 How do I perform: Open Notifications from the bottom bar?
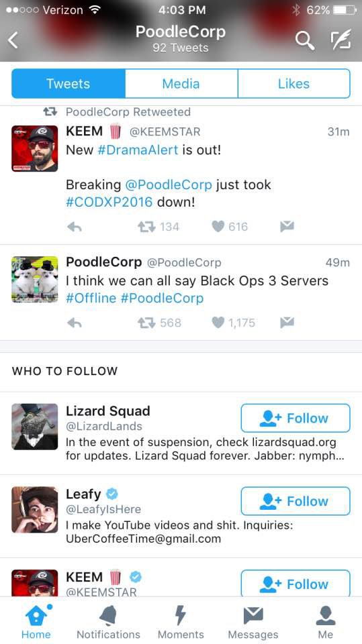pos(108,623)
